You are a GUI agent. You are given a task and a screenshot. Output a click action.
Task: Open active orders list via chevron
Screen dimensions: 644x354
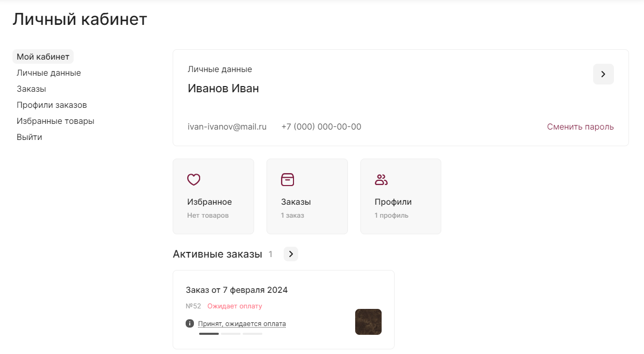pos(291,254)
